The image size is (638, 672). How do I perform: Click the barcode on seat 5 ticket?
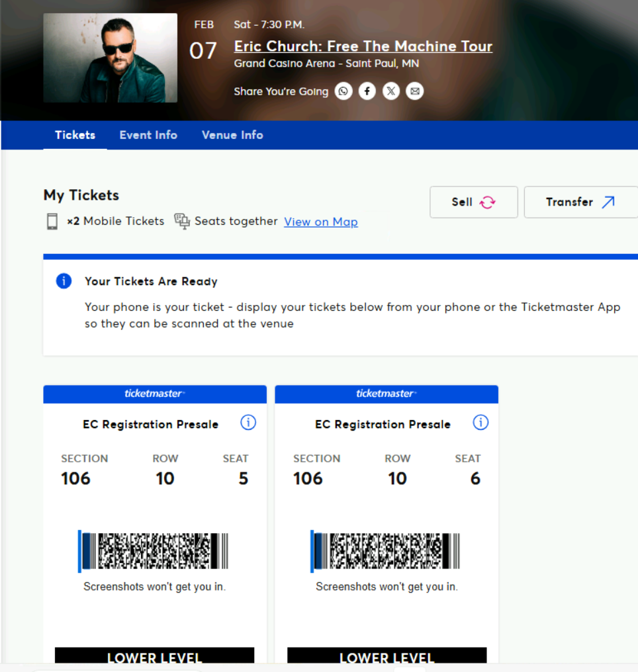(x=153, y=551)
